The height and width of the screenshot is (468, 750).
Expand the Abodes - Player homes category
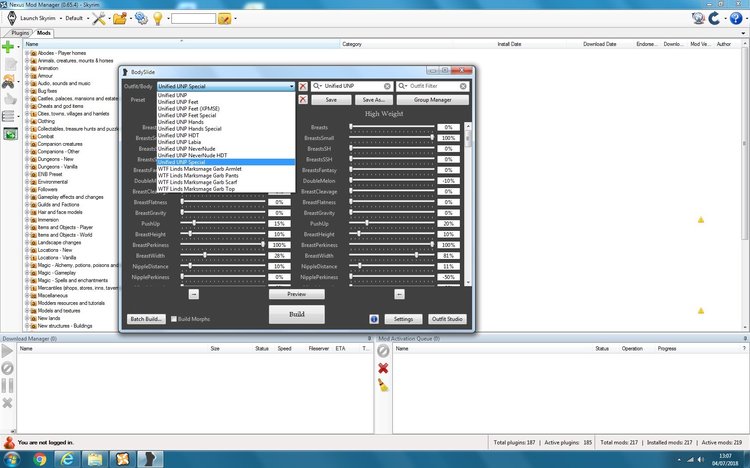27,53
